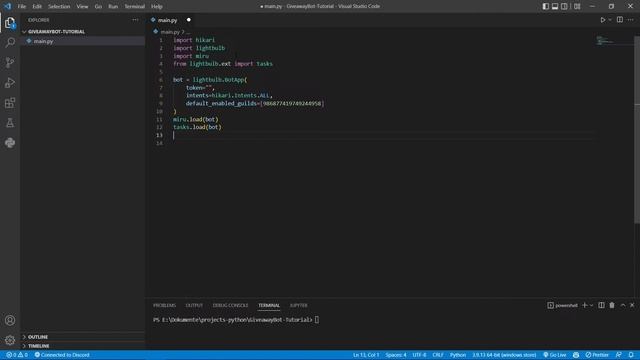Toggle Prettier formatter status
Image resolution: width=640 pixels, height=360 pixels.
click(x=597, y=355)
